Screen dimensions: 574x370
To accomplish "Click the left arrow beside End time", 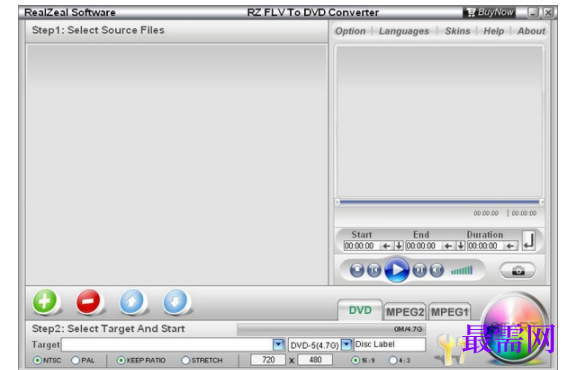I will pos(448,246).
